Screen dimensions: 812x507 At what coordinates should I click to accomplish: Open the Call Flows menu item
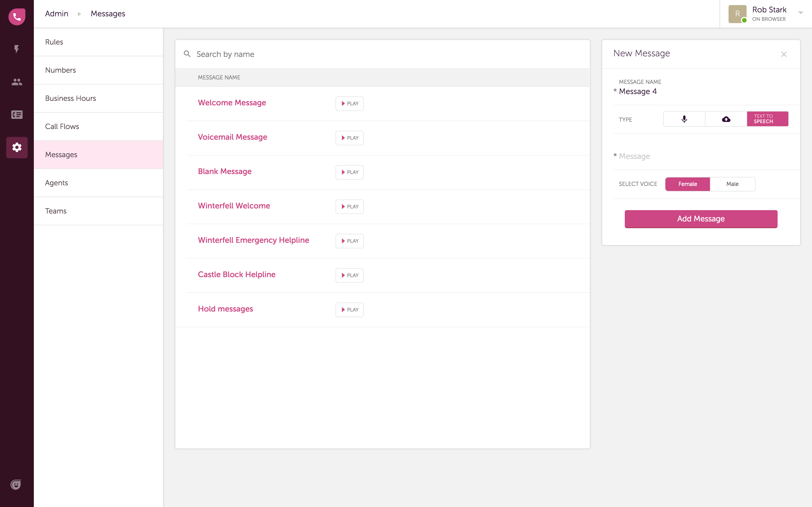point(62,126)
